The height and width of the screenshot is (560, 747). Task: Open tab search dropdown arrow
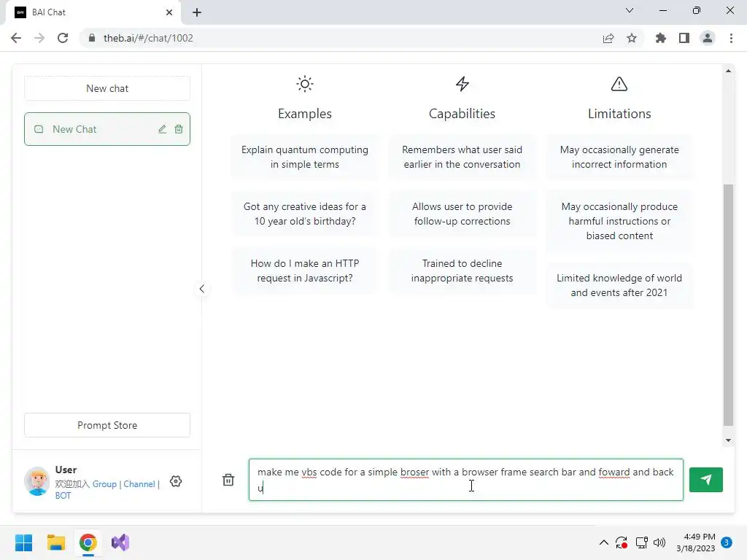630,10
